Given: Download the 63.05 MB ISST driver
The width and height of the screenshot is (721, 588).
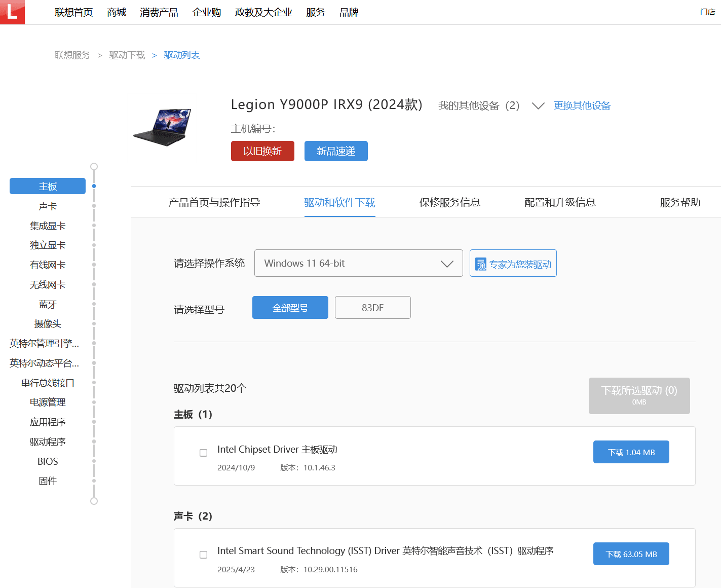Looking at the screenshot, I should point(631,554).
